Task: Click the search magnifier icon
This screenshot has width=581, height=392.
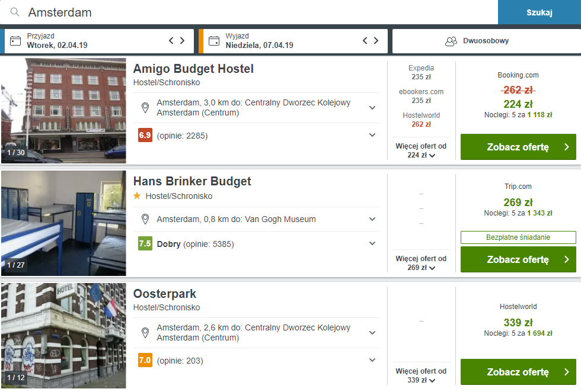Action: [x=15, y=12]
